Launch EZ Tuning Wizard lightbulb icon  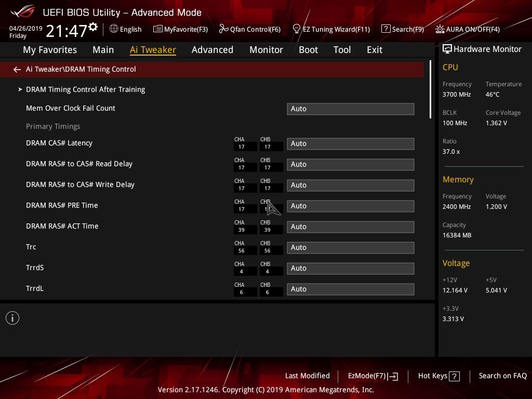coord(297,29)
